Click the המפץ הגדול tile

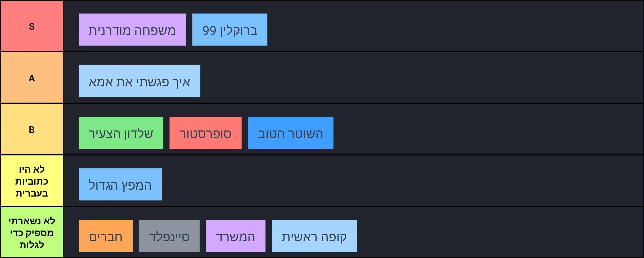(120, 184)
